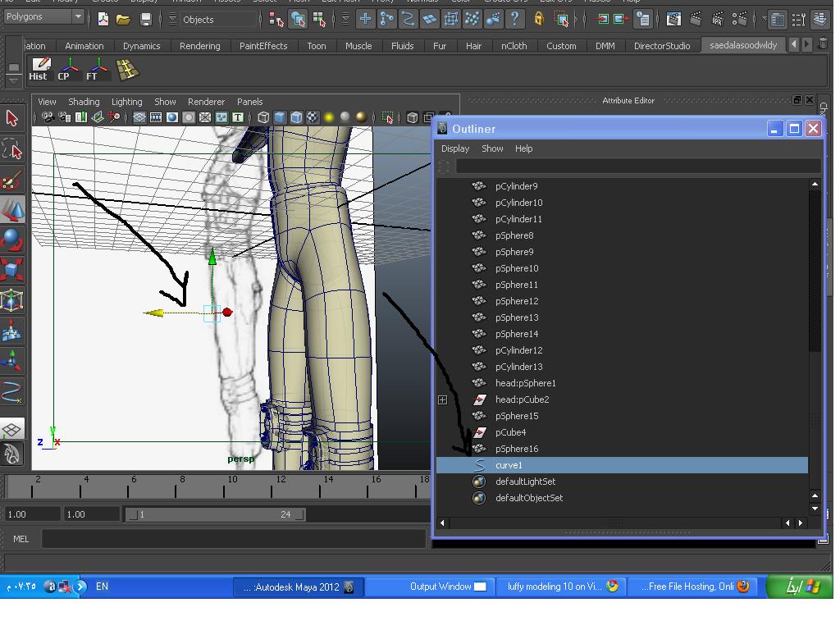Viewport: 840px width, 630px height.
Task: Delete shelf item with trash icon
Action: [822, 44]
